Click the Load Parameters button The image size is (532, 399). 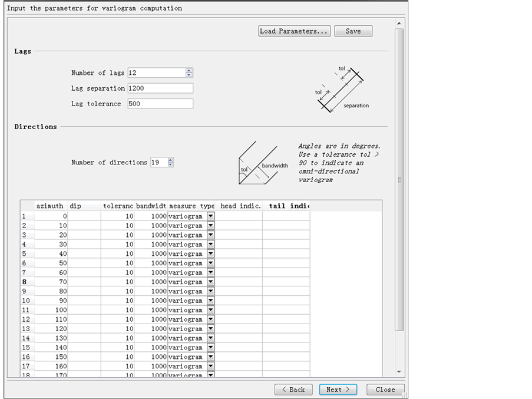[x=294, y=31]
